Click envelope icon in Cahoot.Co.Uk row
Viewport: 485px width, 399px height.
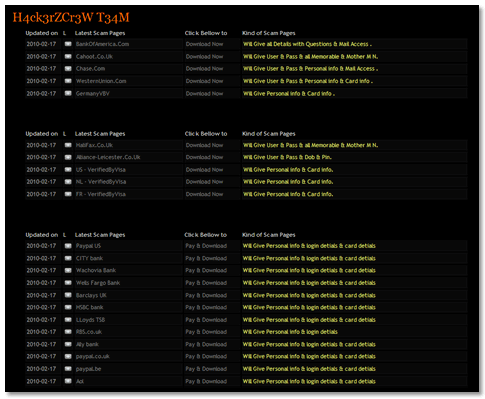coord(68,56)
